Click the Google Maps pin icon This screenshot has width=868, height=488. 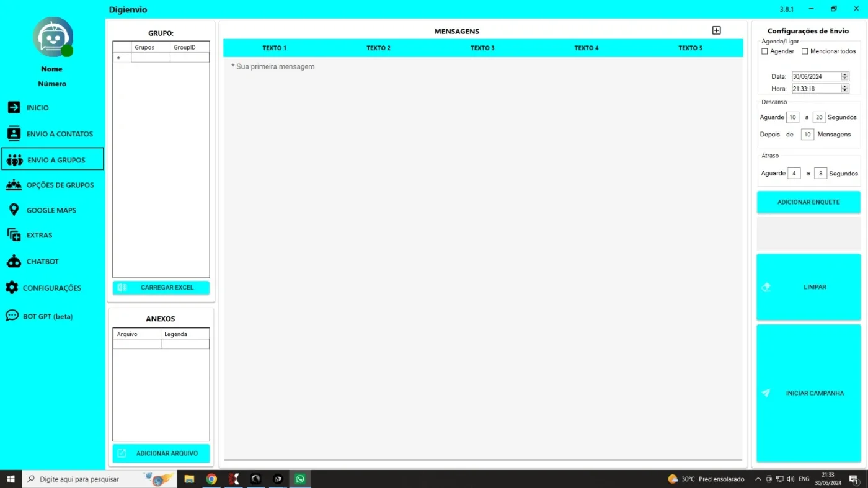tap(14, 210)
